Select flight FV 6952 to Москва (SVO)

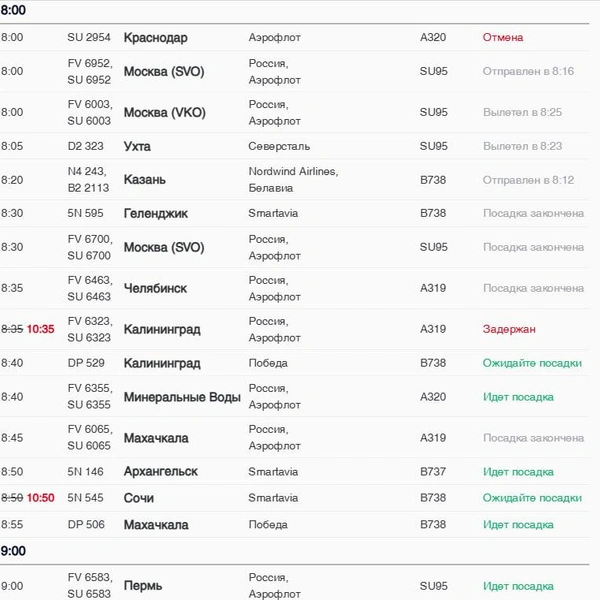click(294, 72)
